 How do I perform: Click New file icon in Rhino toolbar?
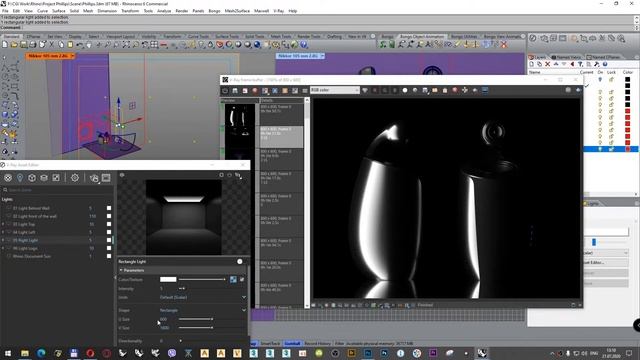[x=5, y=44]
